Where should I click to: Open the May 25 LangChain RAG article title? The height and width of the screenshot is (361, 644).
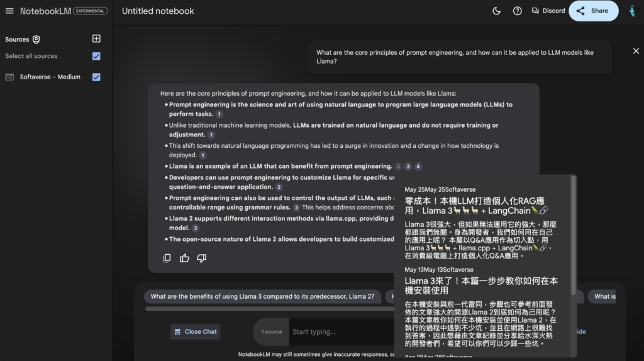pos(477,206)
